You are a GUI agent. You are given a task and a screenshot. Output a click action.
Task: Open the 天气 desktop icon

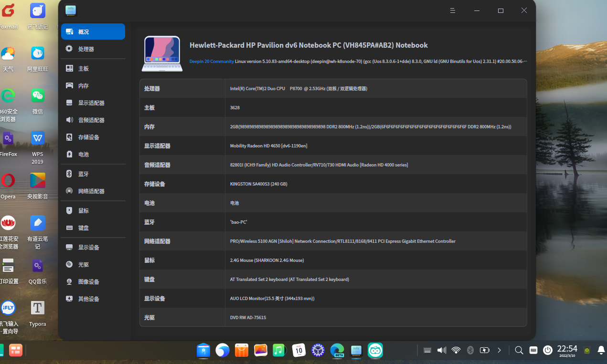click(8, 58)
